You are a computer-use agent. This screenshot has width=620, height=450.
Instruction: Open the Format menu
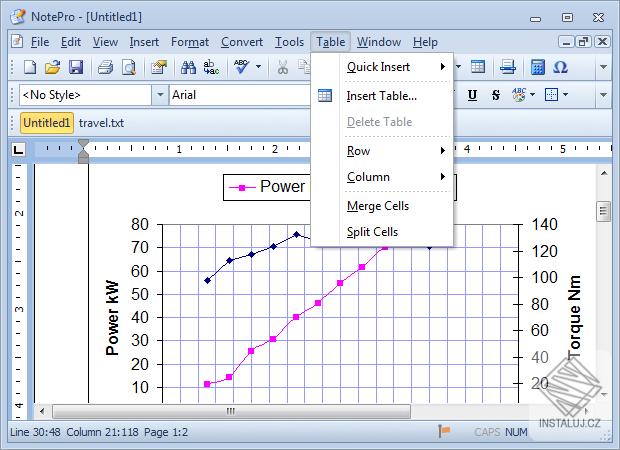click(190, 42)
